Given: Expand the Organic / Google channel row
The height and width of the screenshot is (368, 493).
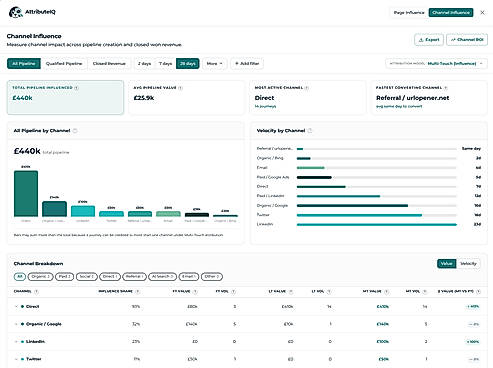Looking at the screenshot, I should tap(16, 324).
